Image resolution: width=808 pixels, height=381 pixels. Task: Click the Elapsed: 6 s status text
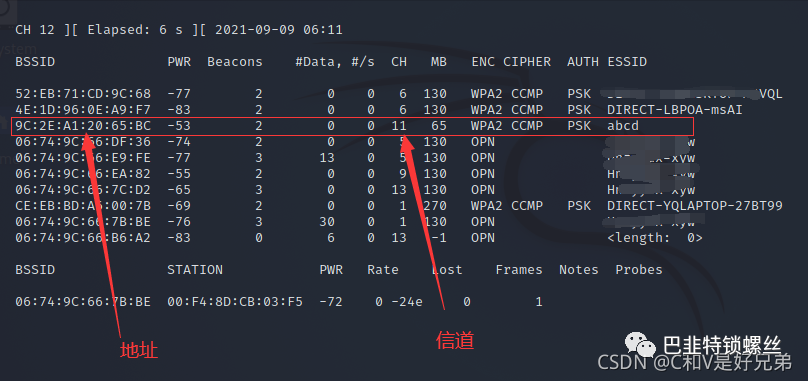click(135, 30)
